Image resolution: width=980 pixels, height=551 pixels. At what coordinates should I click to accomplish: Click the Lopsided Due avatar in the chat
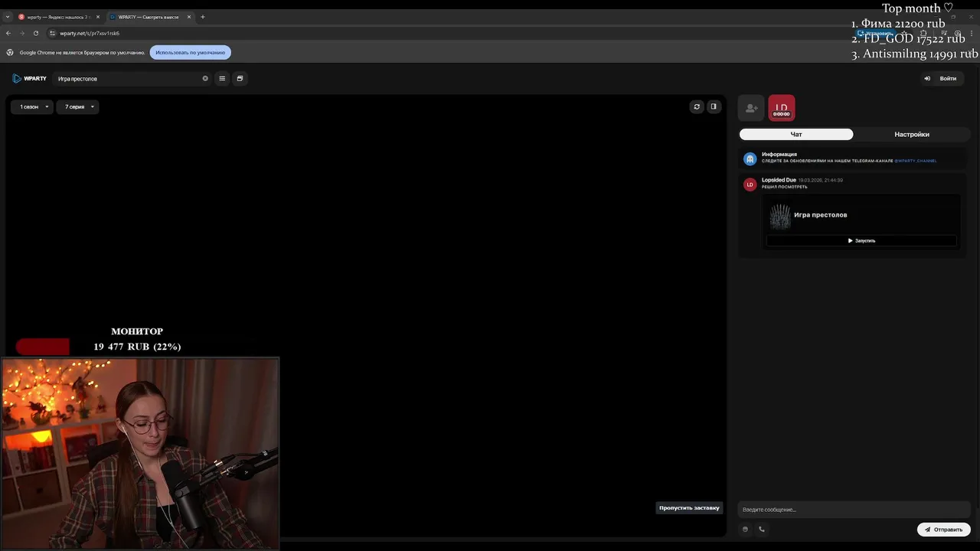point(750,184)
